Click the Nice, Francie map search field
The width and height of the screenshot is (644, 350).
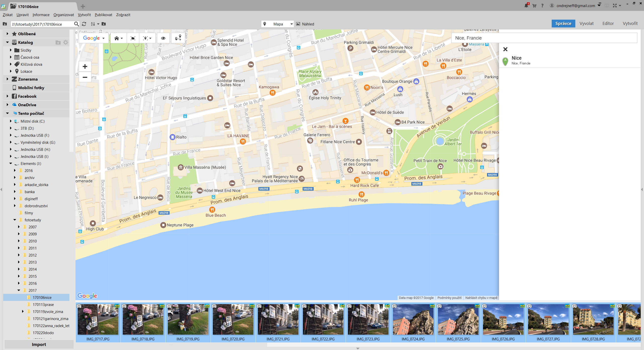tap(544, 38)
